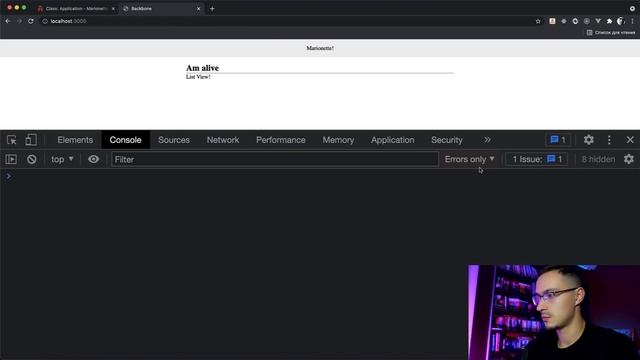Open the Memory tab

(338, 140)
